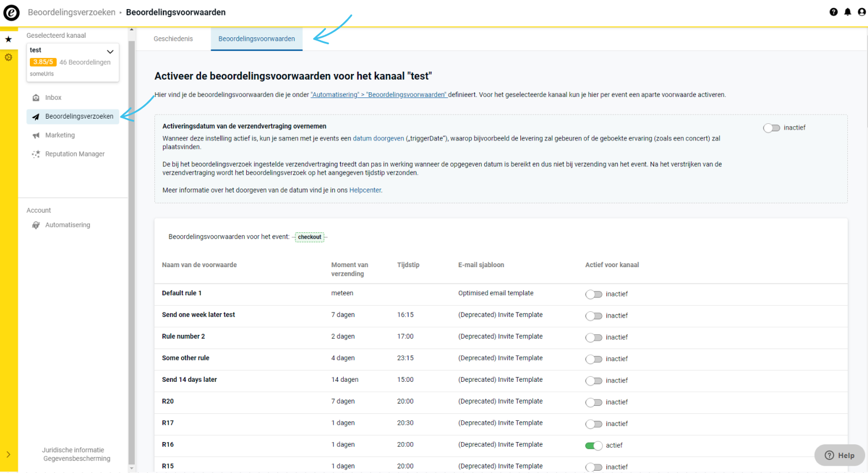Screen dimensions: 868x473
Task: Click Juridische informatie link
Action: tap(73, 451)
